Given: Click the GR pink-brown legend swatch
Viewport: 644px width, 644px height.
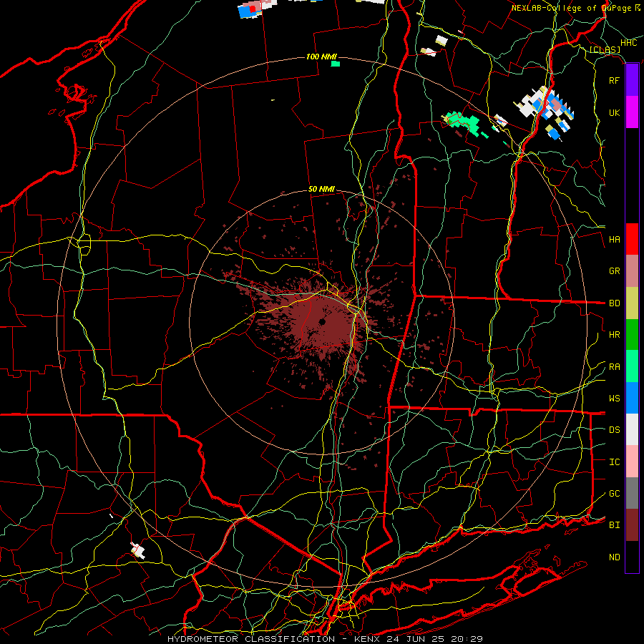Looking at the screenshot, I should 632,271.
